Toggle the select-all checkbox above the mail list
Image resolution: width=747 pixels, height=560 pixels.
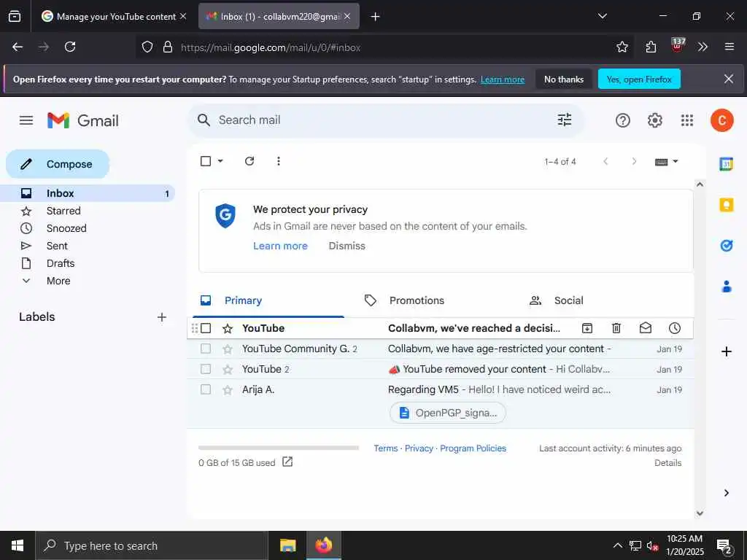coord(205,161)
